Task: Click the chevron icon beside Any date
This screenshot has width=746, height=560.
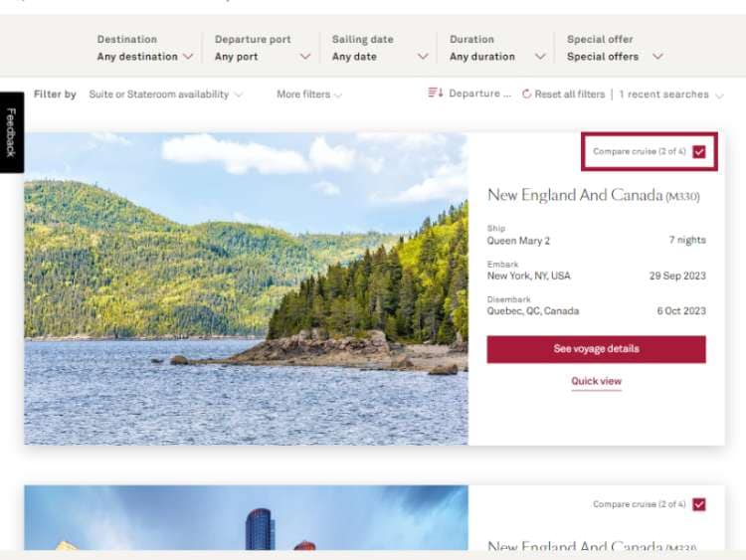Action: (423, 56)
